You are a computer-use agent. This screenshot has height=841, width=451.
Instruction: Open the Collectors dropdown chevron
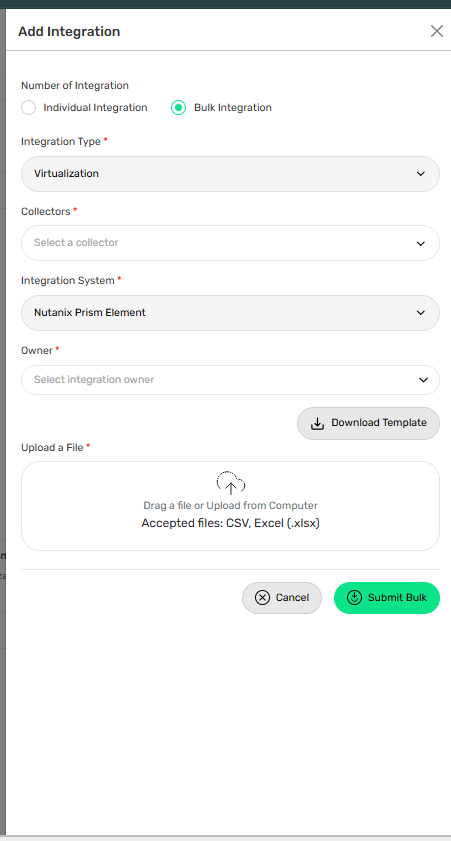pos(420,244)
